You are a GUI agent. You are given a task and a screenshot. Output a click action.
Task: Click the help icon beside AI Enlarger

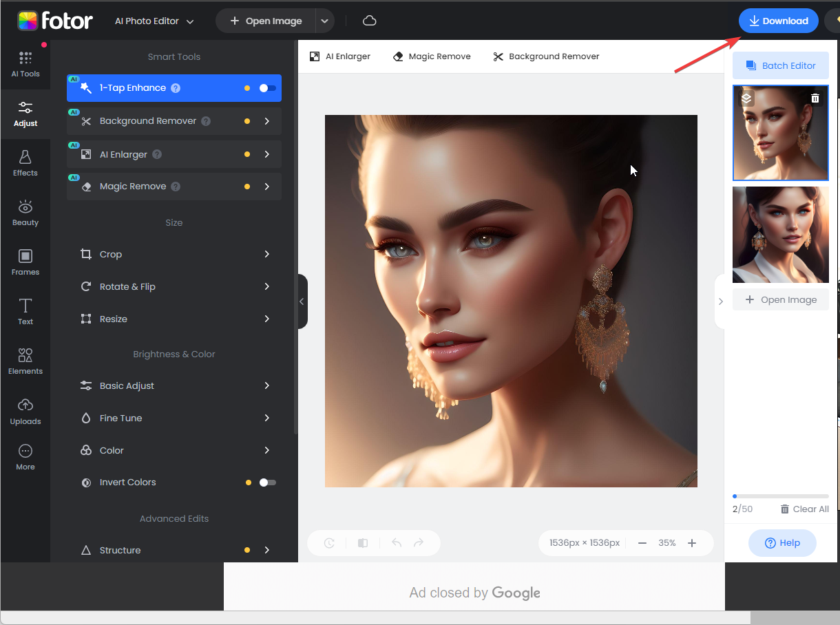coord(157,154)
